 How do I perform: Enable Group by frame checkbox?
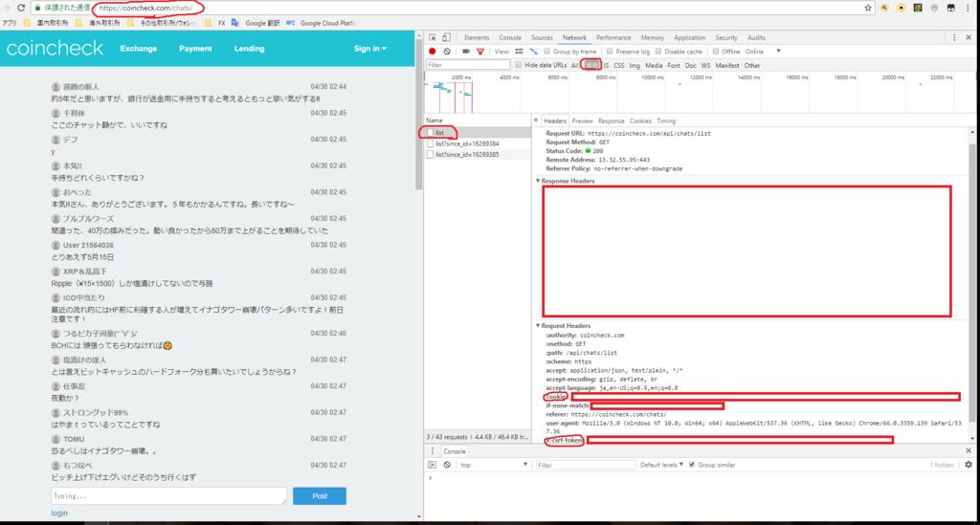click(546, 52)
